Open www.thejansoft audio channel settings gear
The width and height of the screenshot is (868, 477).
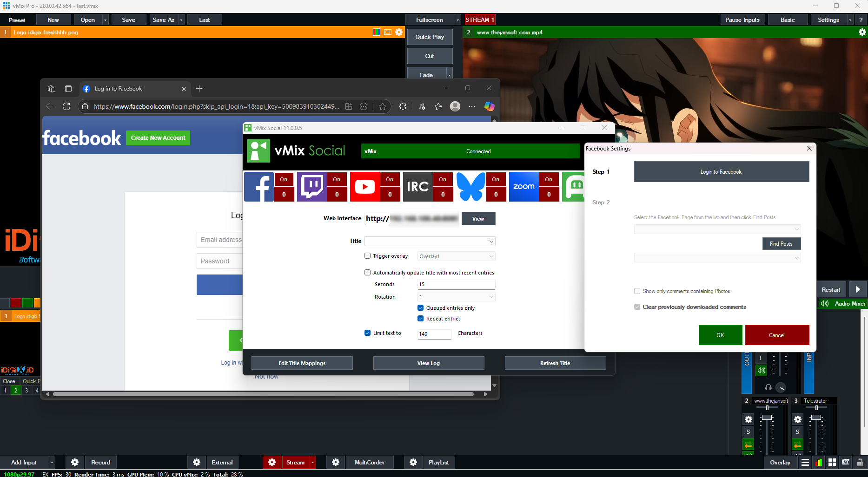pos(749,419)
